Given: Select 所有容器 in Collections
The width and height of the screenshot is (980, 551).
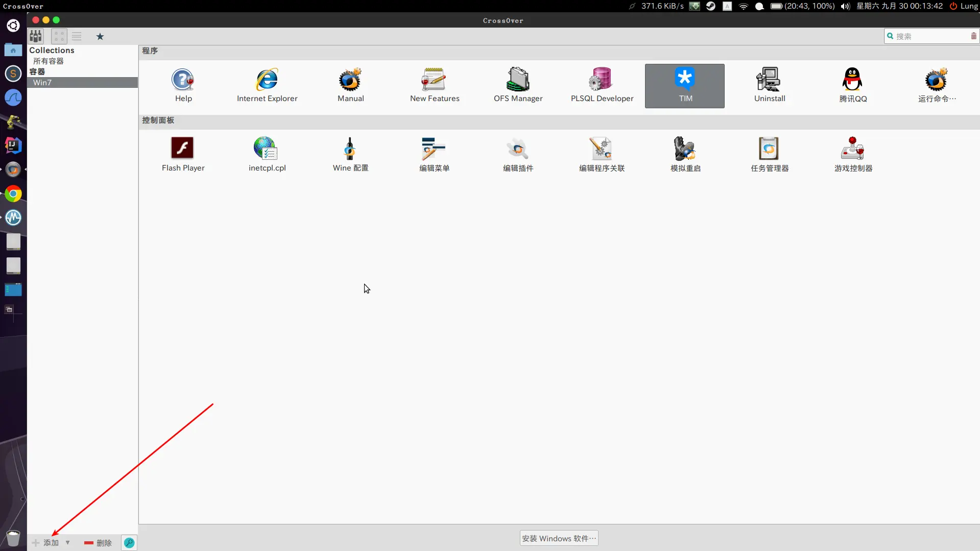Looking at the screenshot, I should point(49,61).
